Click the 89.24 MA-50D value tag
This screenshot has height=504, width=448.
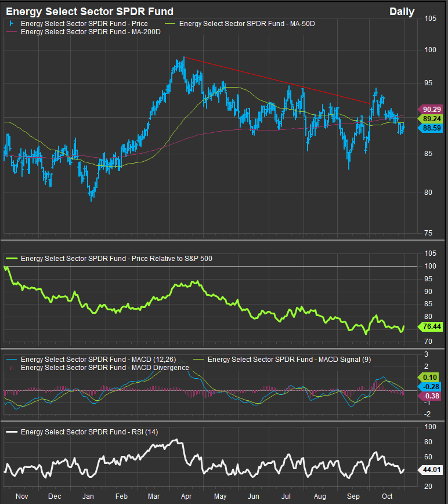click(431, 119)
